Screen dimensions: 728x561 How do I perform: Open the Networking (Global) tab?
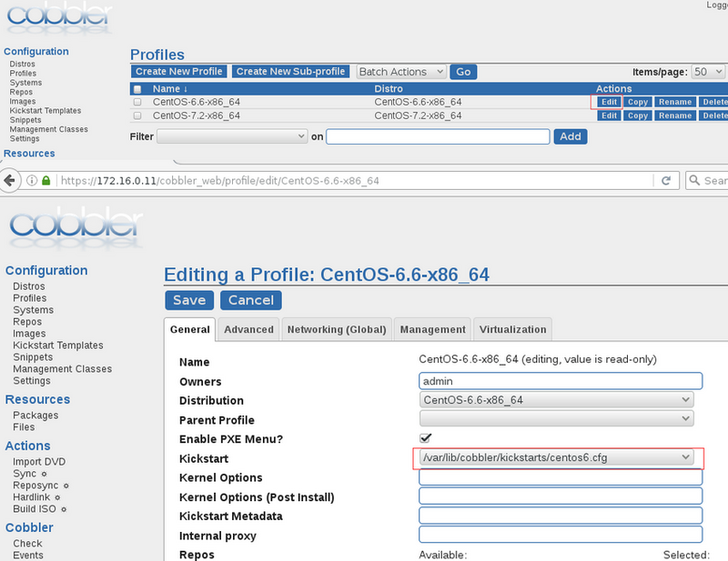337,329
